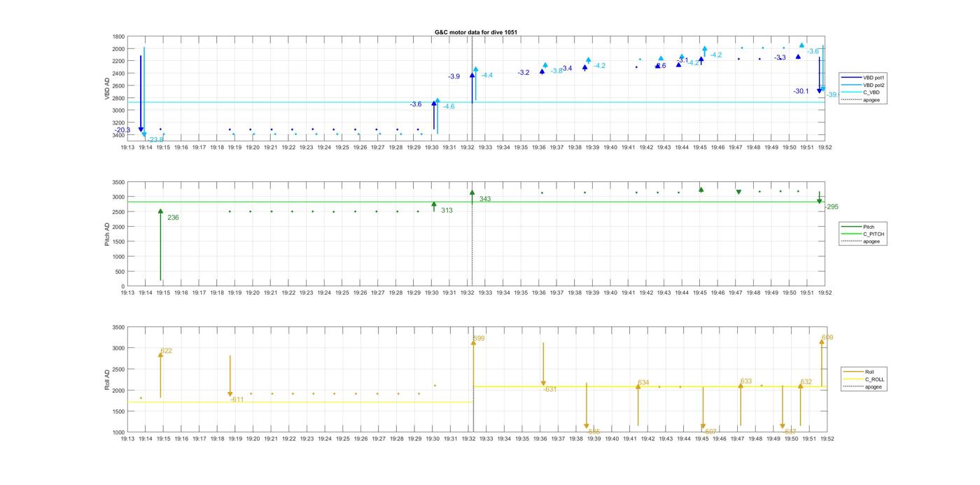Click the '599' roll data label
Image resolution: width=980 pixels, height=485 pixels.
pos(479,339)
